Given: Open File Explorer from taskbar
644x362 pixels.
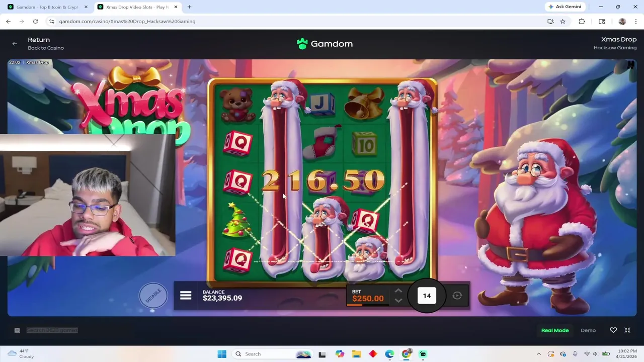Looking at the screenshot, I should (x=356, y=354).
